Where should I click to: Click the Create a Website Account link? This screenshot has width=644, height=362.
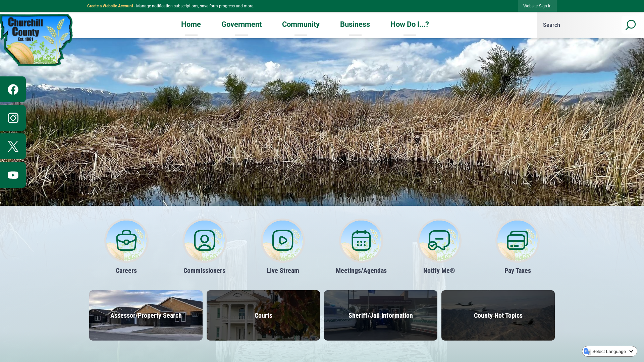click(x=110, y=6)
